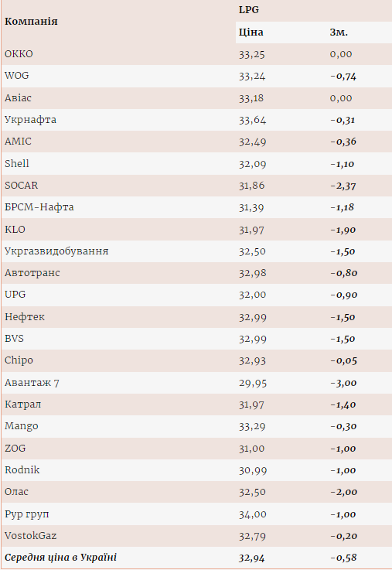
Task: Click the WOG company name
Action: [17, 76]
